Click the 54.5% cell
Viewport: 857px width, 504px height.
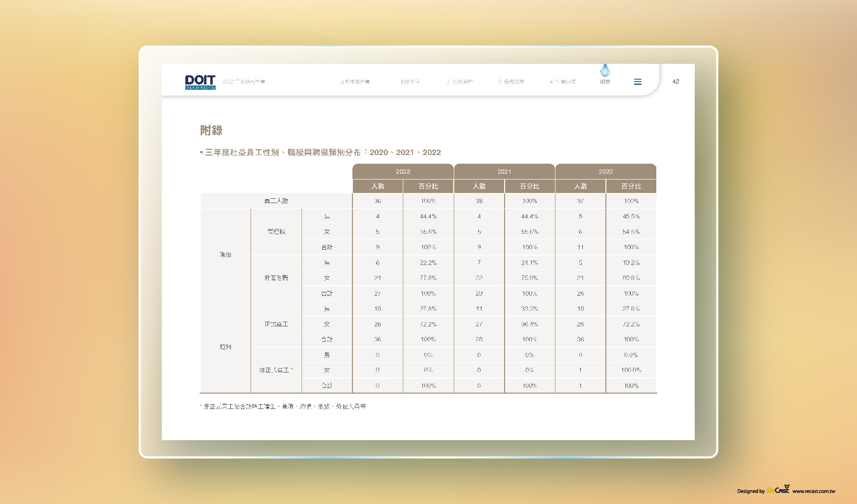tap(631, 232)
